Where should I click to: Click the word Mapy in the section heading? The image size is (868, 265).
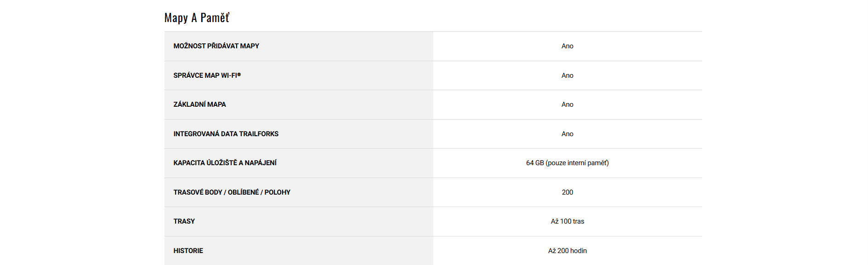click(176, 18)
